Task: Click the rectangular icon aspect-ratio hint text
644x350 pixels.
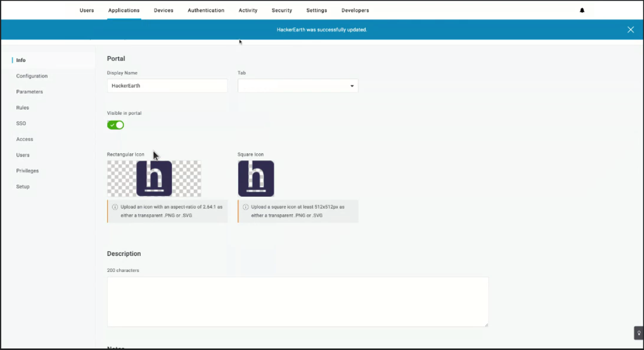Action: tap(171, 211)
